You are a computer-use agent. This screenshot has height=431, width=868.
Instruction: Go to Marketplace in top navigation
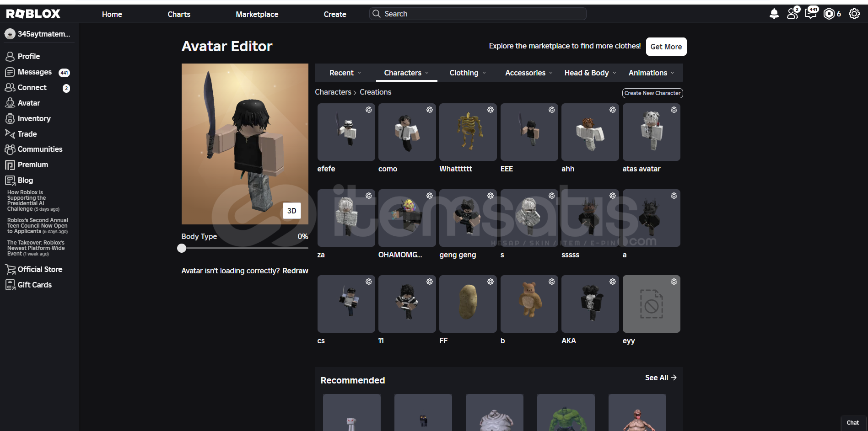click(257, 14)
